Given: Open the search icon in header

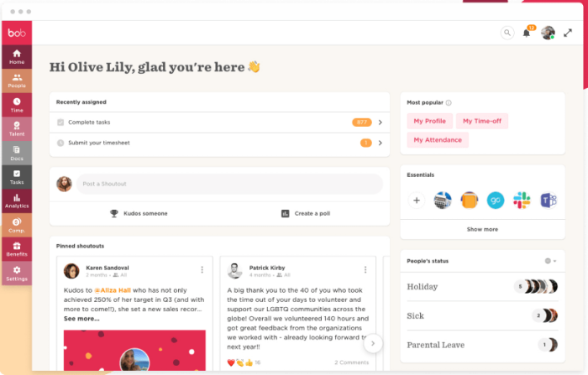Looking at the screenshot, I should 507,33.
